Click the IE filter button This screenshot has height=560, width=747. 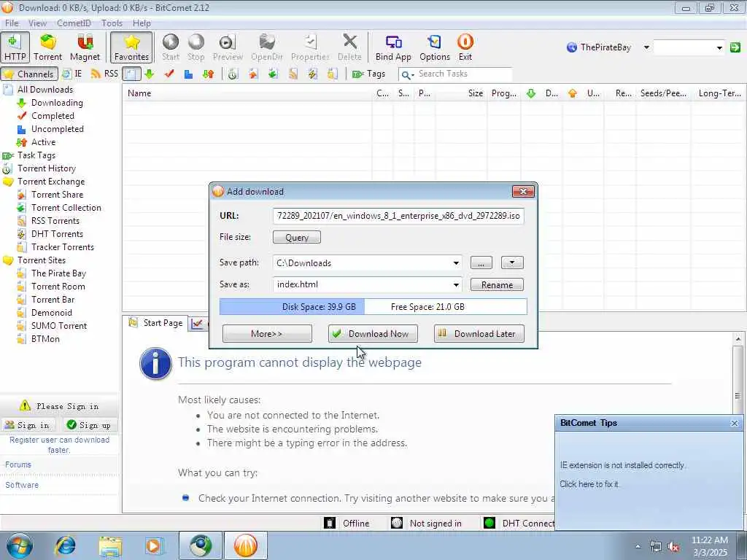point(72,74)
